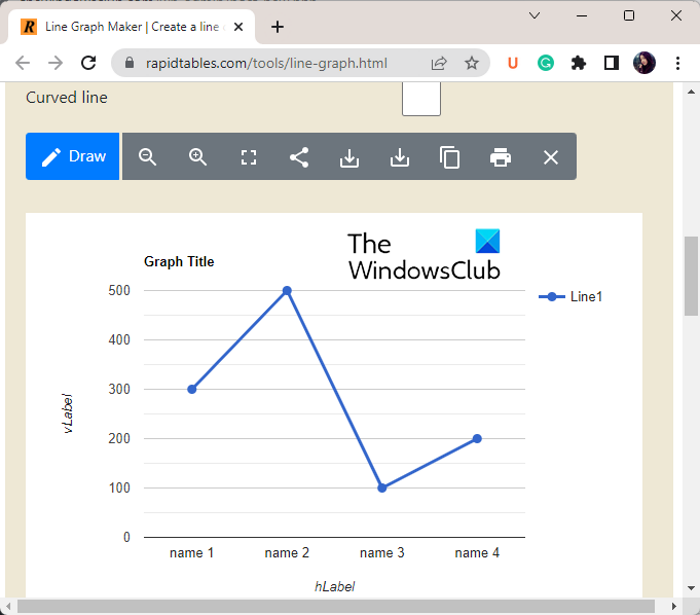Click the second download icon before copy
Viewport: 700px width, 615px height.
(400, 158)
